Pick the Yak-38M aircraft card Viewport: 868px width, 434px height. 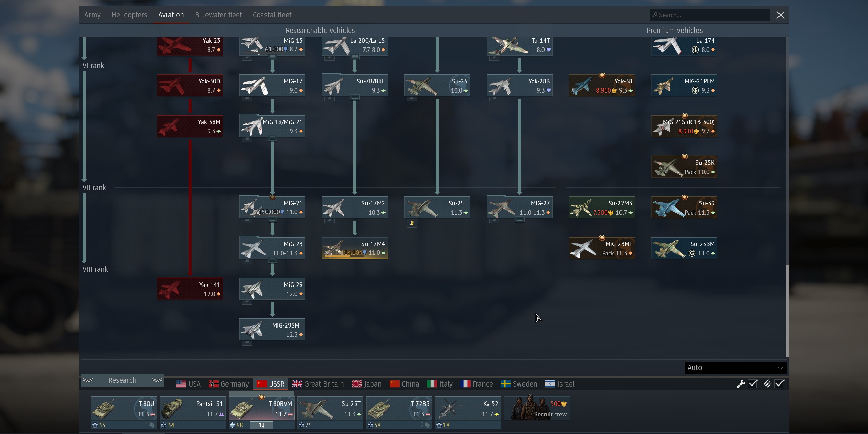coord(190,126)
